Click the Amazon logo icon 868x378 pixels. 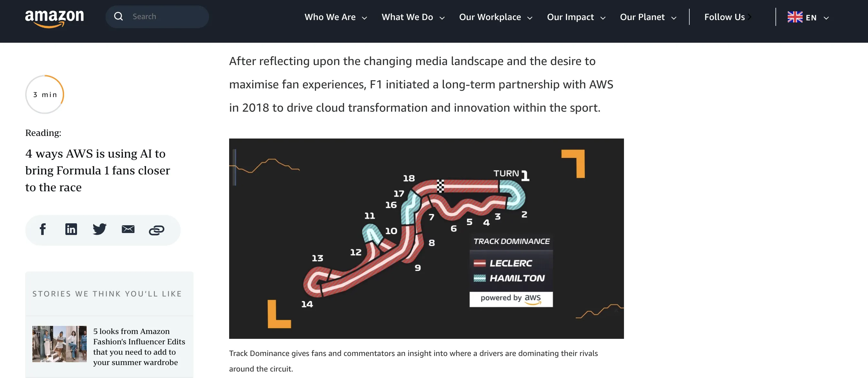tap(54, 18)
